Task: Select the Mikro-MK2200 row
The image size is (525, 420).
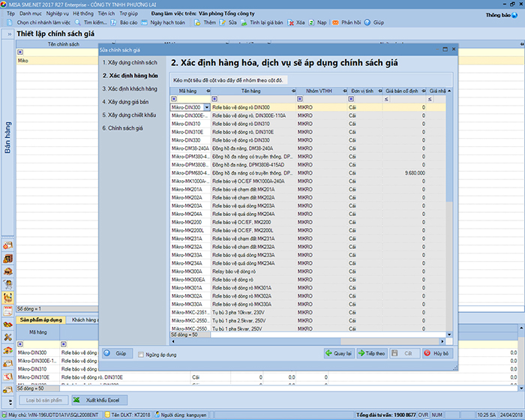Action: pos(307,222)
